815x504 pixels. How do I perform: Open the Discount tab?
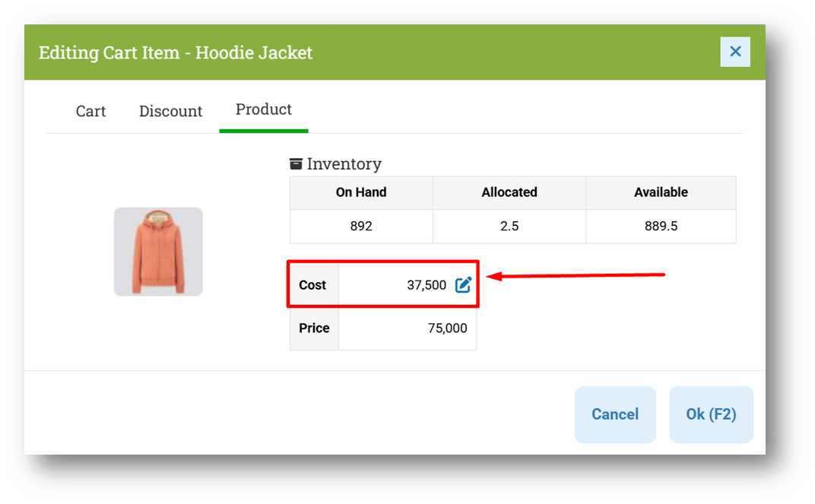pyautogui.click(x=170, y=111)
